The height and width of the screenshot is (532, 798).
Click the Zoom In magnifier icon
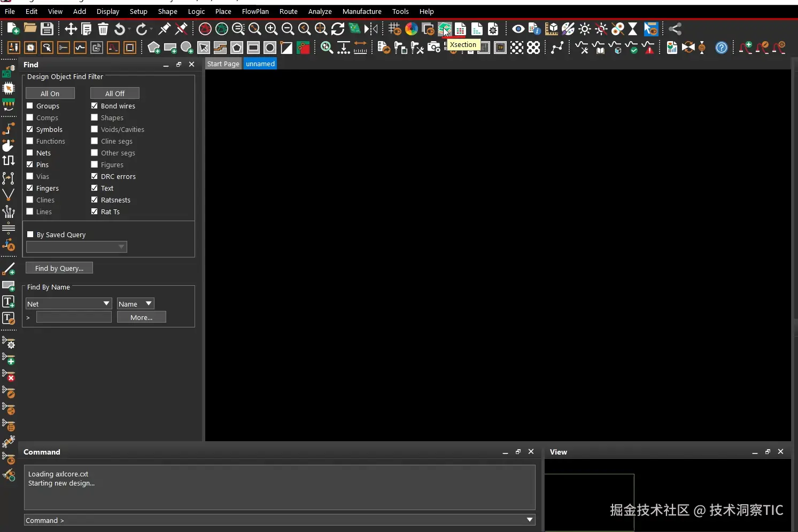pyautogui.click(x=272, y=29)
